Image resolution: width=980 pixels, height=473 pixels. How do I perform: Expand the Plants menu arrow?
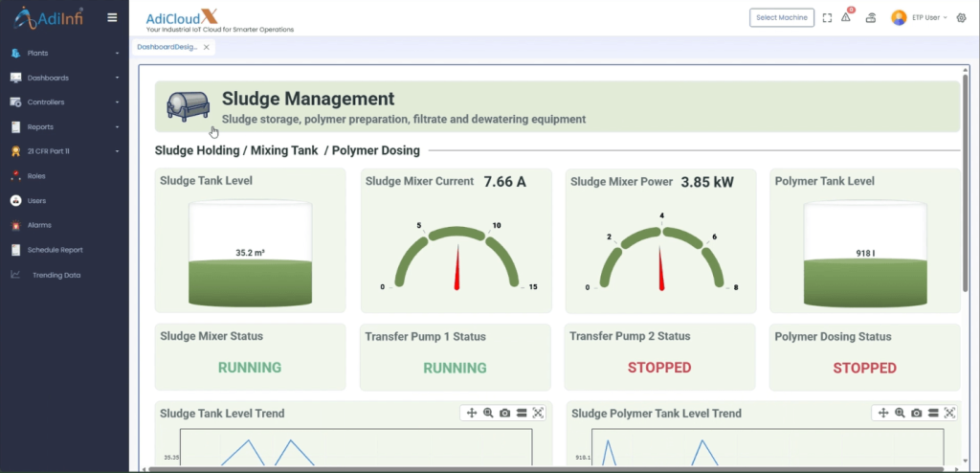tap(117, 54)
